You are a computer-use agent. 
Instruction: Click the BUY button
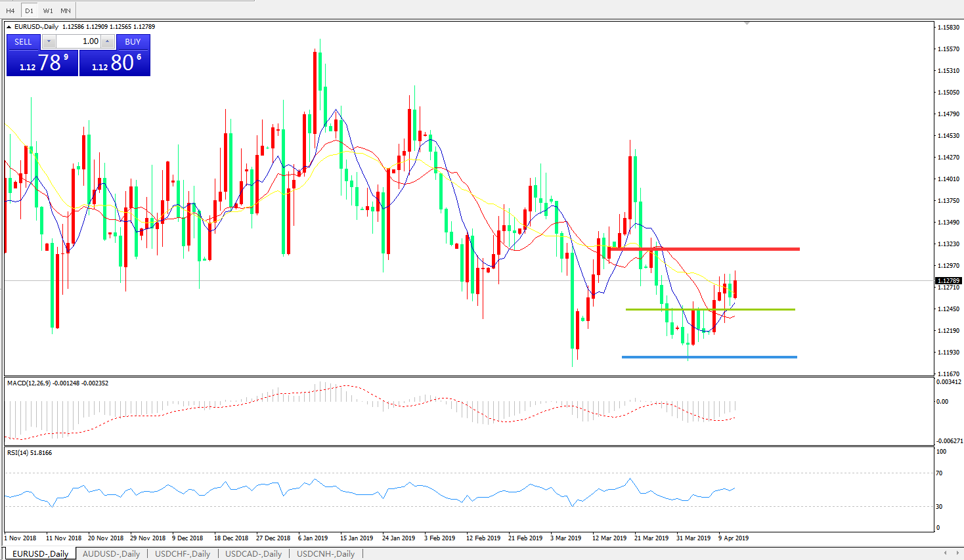click(x=133, y=41)
